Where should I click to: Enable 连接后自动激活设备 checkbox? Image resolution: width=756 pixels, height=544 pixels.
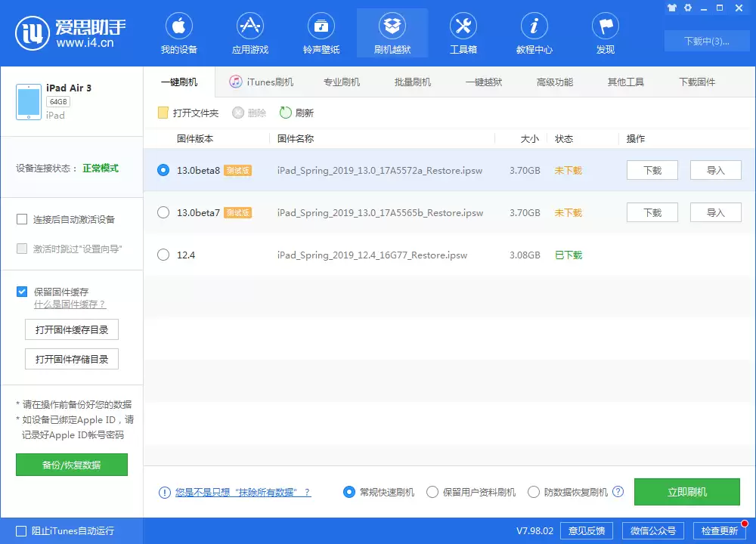[22, 219]
